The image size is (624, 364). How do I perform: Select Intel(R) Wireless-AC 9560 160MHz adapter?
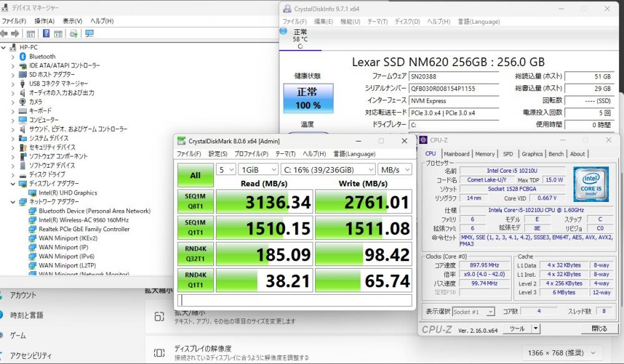84,220
